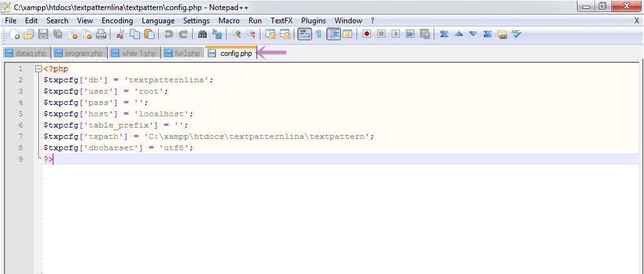Collapse the PHP code block fold marker

click(38, 69)
